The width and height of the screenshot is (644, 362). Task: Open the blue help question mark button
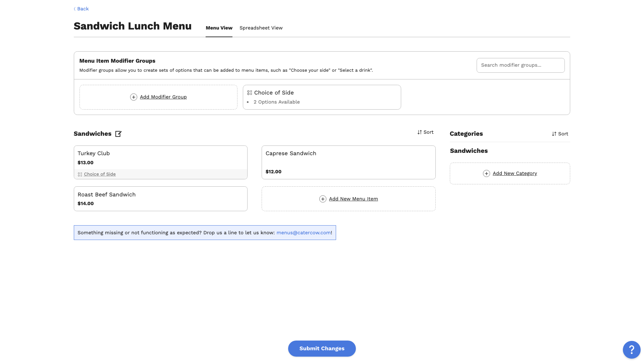point(632,350)
